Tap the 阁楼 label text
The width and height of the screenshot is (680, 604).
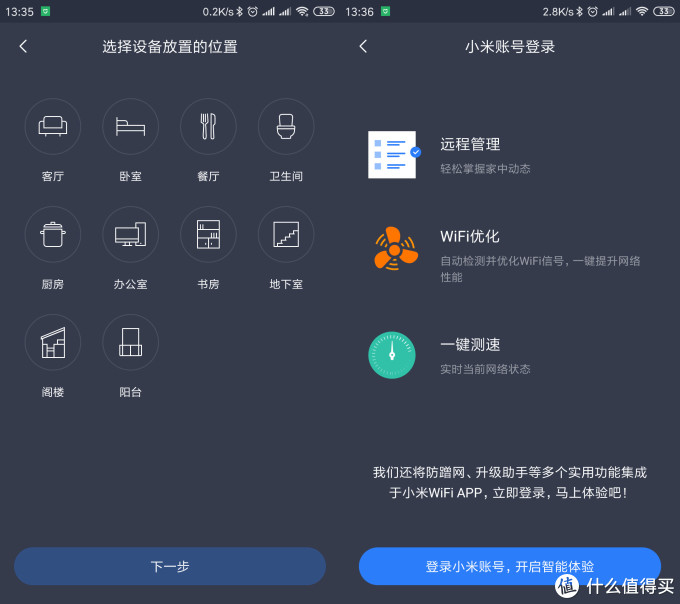(52, 392)
